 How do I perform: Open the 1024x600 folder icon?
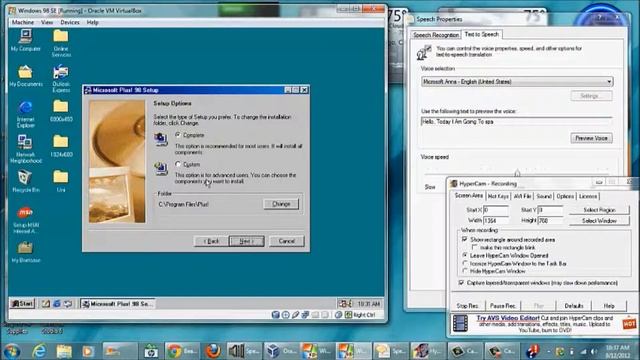tap(61, 146)
